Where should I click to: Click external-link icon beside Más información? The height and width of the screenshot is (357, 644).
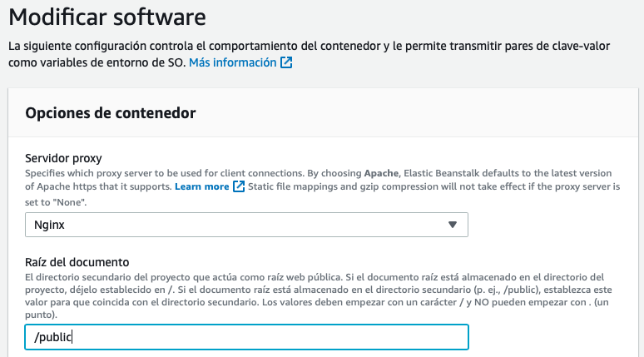click(x=286, y=62)
